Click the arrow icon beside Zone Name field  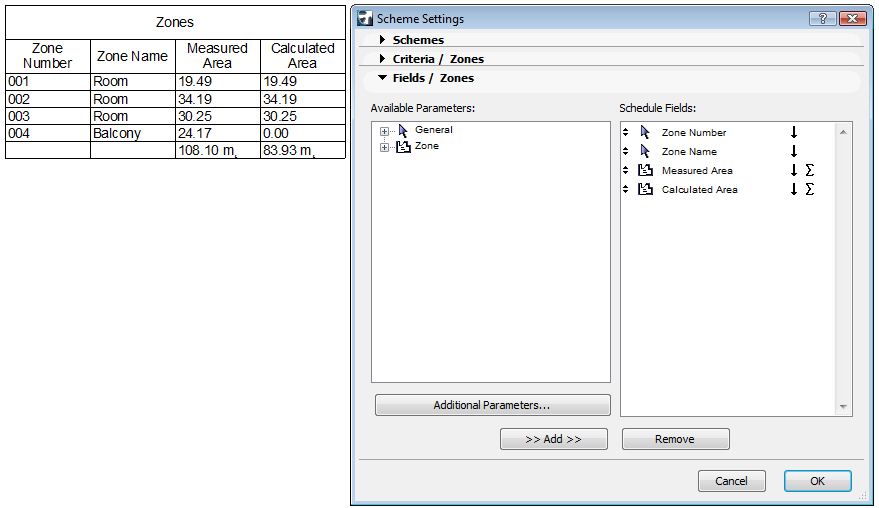(x=645, y=151)
